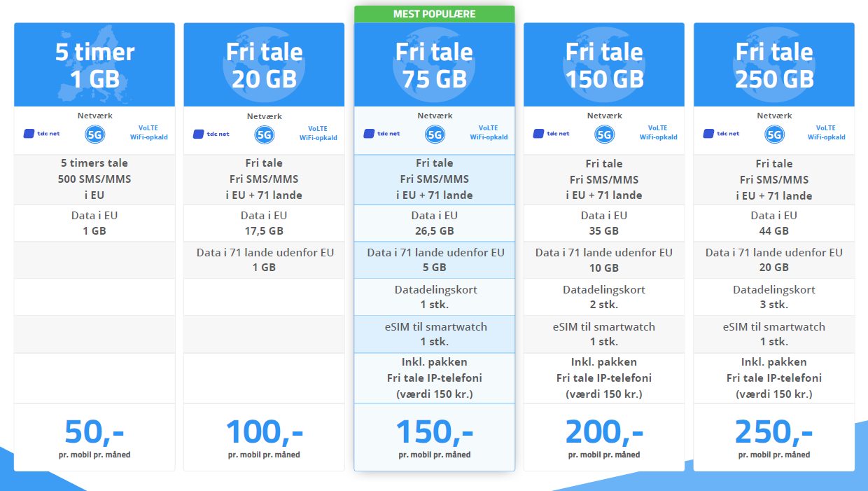Click the 5G icon in the 250 GB plan

coord(774,134)
